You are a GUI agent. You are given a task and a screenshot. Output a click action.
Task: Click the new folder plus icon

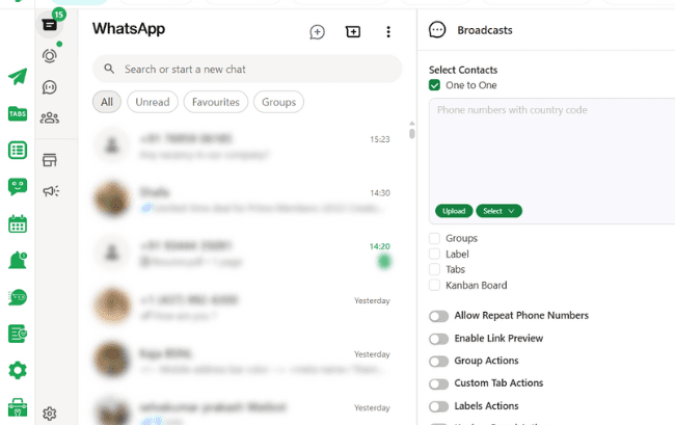[353, 31]
